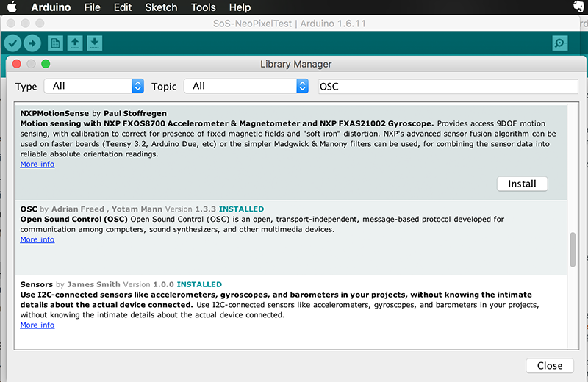Open the Apple menu
This screenshot has width=588, height=382.
pyautogui.click(x=12, y=7)
